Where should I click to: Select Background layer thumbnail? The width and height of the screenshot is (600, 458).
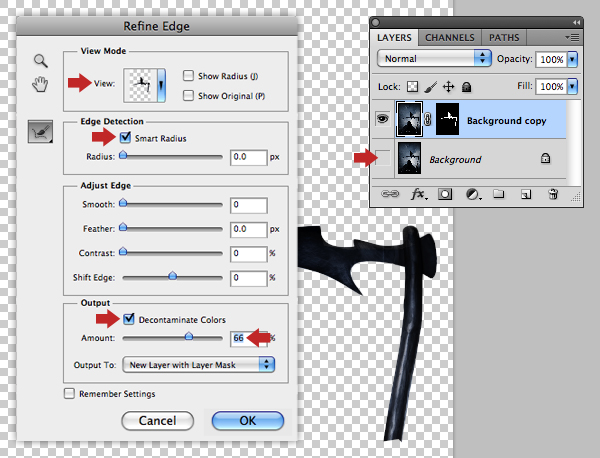(x=409, y=158)
